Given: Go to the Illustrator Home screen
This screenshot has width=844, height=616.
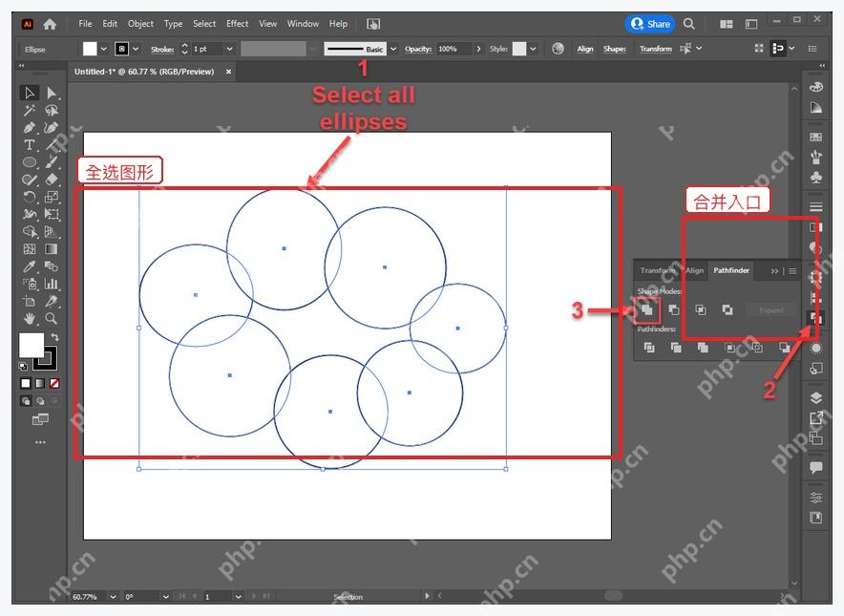Looking at the screenshot, I should coord(50,24).
